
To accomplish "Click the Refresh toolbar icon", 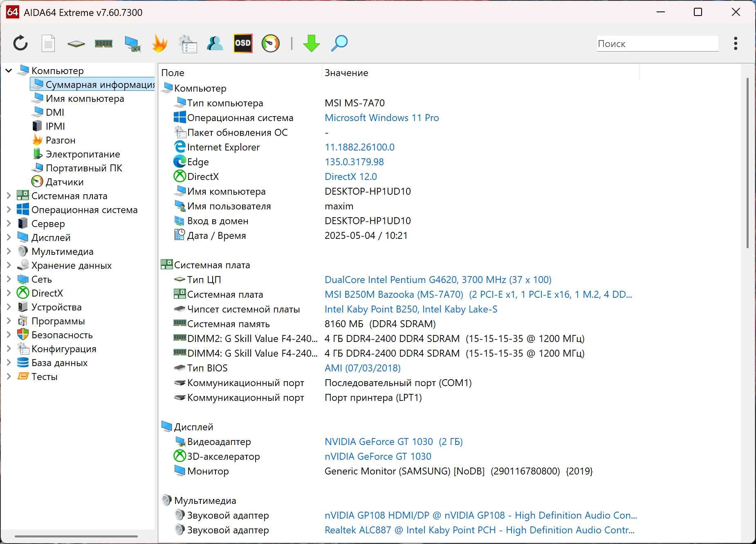I will pyautogui.click(x=20, y=43).
